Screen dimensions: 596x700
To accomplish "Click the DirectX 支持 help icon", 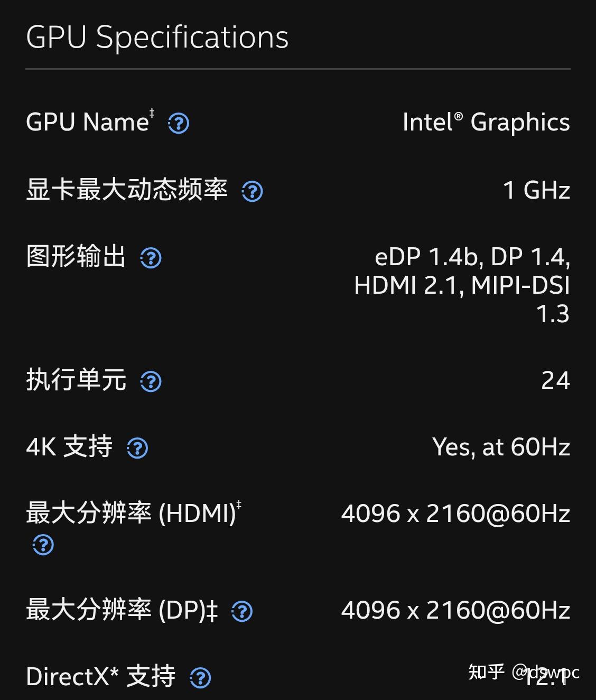I will tap(202, 677).
